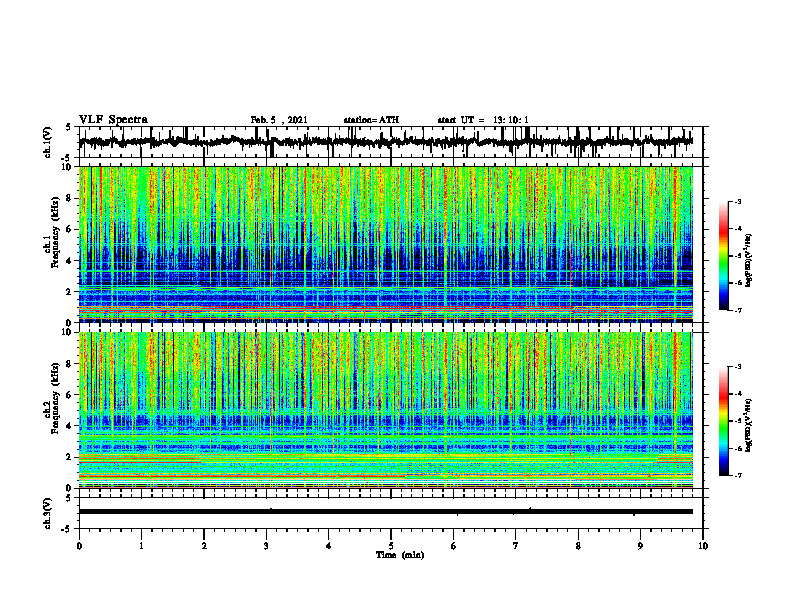The height and width of the screenshot is (612, 792).
Task: Click the 'ch.1(V)' waveform axis label
Action: pos(48,142)
